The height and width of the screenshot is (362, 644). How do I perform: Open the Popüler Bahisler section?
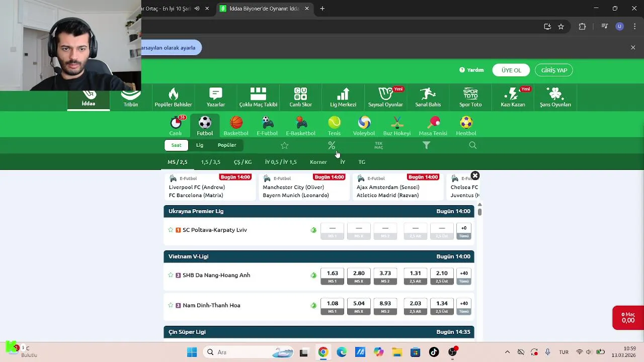tap(173, 98)
